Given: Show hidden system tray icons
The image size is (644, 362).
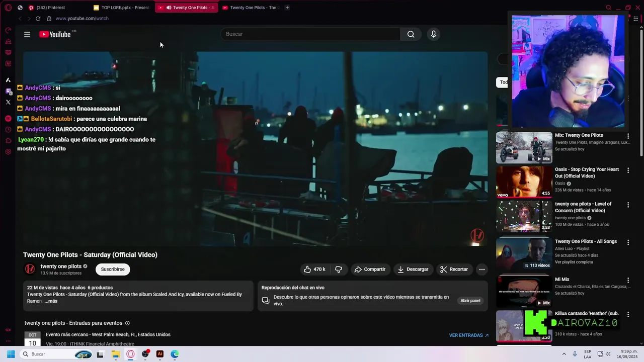Looking at the screenshot, I should (563, 354).
